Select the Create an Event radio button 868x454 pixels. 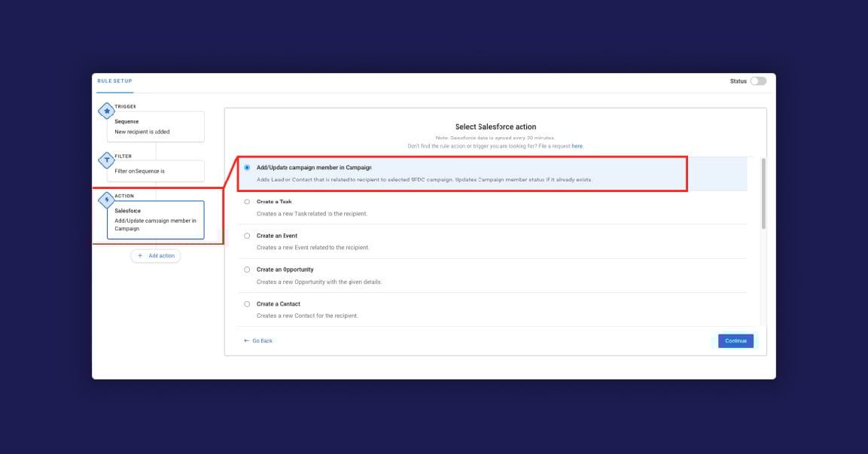pyautogui.click(x=247, y=235)
